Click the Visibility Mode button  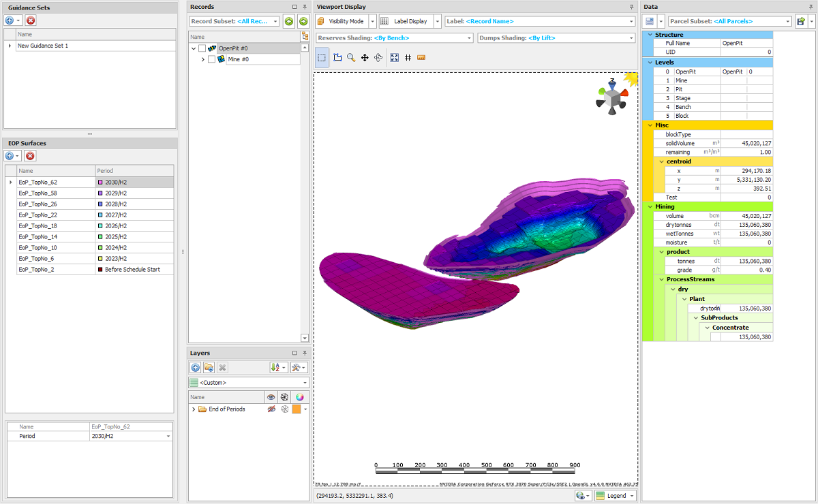pos(346,21)
